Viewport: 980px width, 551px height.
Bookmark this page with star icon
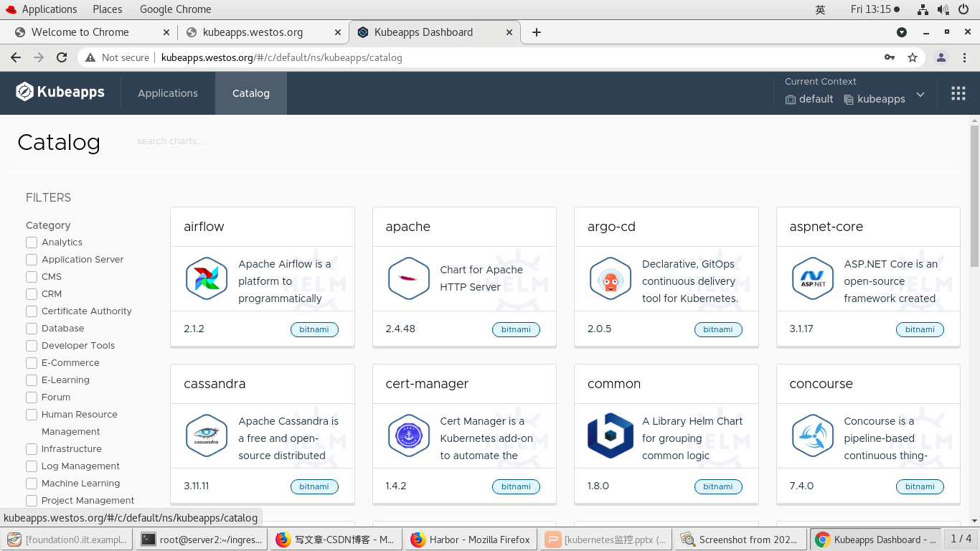click(913, 57)
